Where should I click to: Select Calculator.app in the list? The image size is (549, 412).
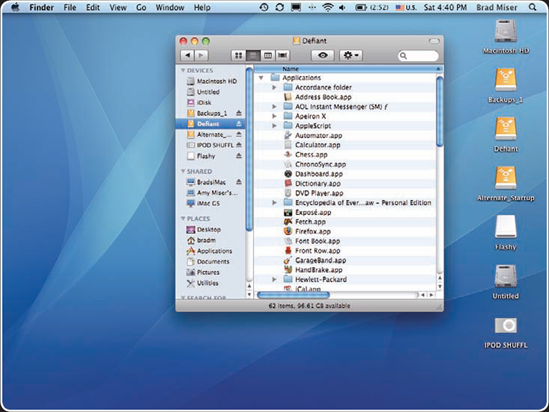[345, 145]
